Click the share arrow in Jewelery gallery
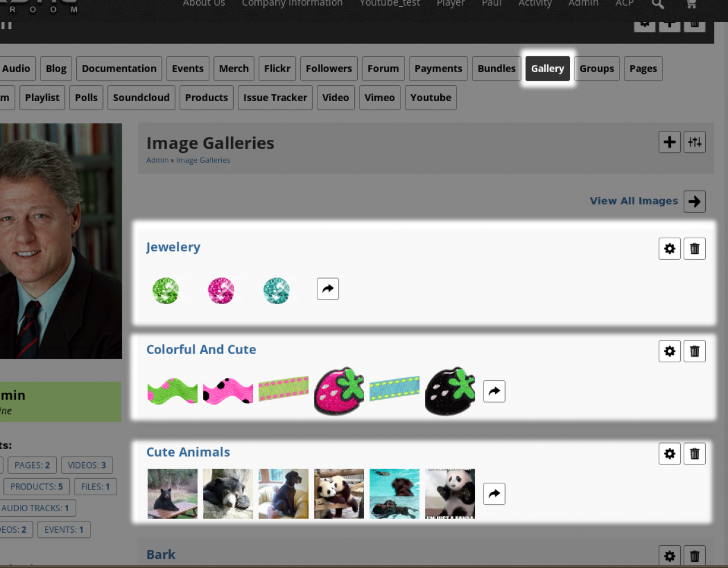This screenshot has height=568, width=728. click(328, 289)
